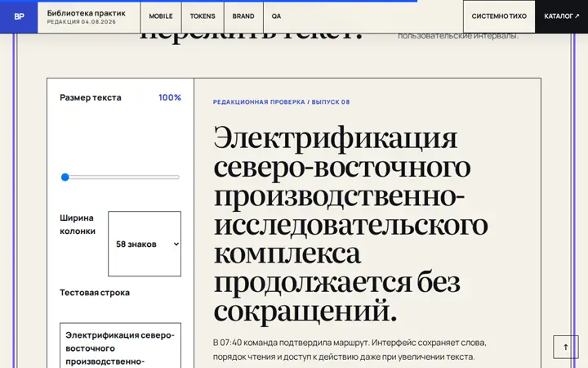This screenshot has width=588, height=368.
Task: Click the scroll-to-top arrow button
Action: (x=565, y=347)
